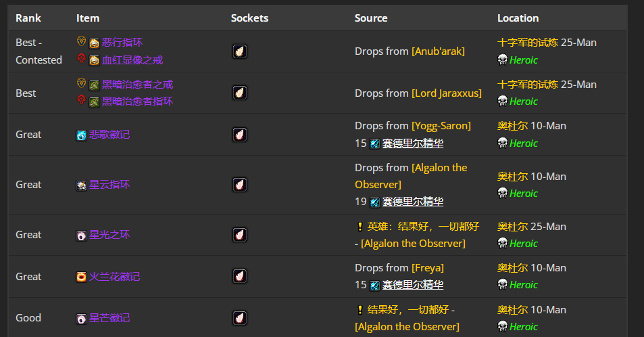Image resolution: width=644 pixels, height=337 pixels.
Task: Click the yellow quest exclamation icon before 英雄：结果好
Action: pyautogui.click(x=360, y=227)
